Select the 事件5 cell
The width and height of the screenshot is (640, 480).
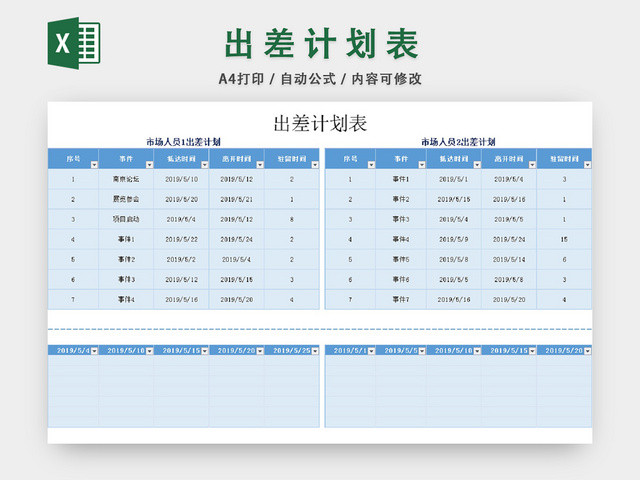click(x=401, y=259)
